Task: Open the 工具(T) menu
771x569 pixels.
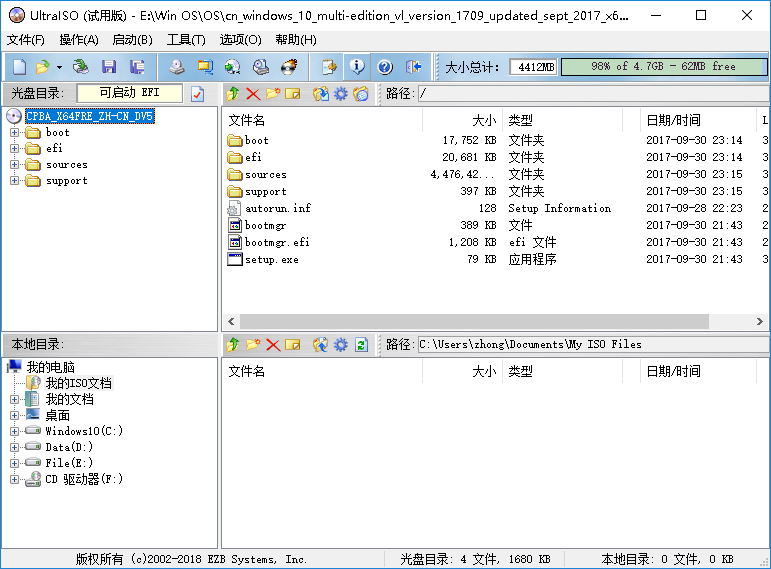Action: (x=186, y=40)
